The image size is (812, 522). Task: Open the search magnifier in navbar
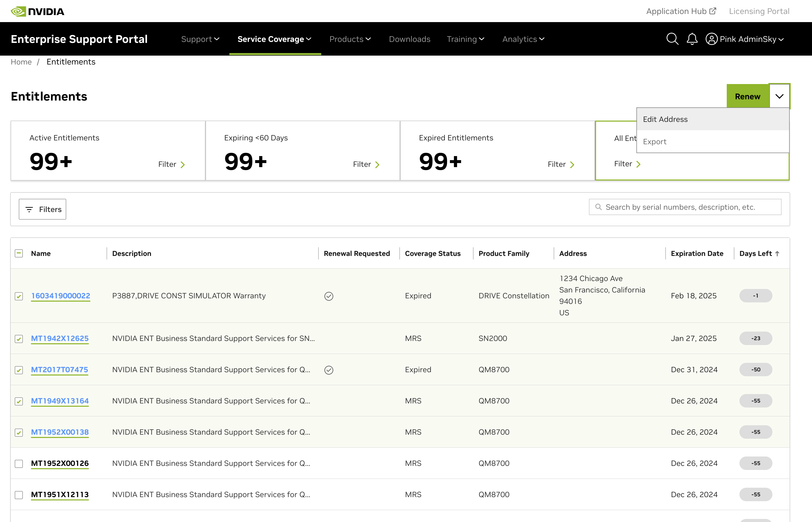672,39
